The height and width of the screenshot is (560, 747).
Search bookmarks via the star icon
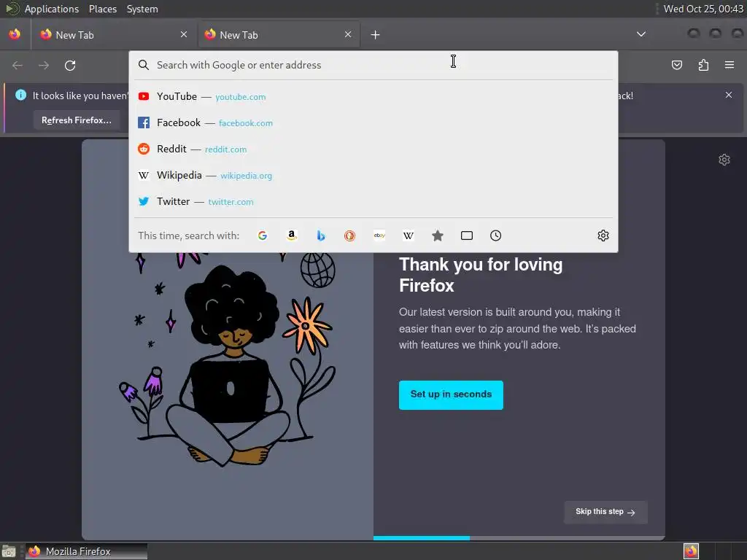[438, 236]
